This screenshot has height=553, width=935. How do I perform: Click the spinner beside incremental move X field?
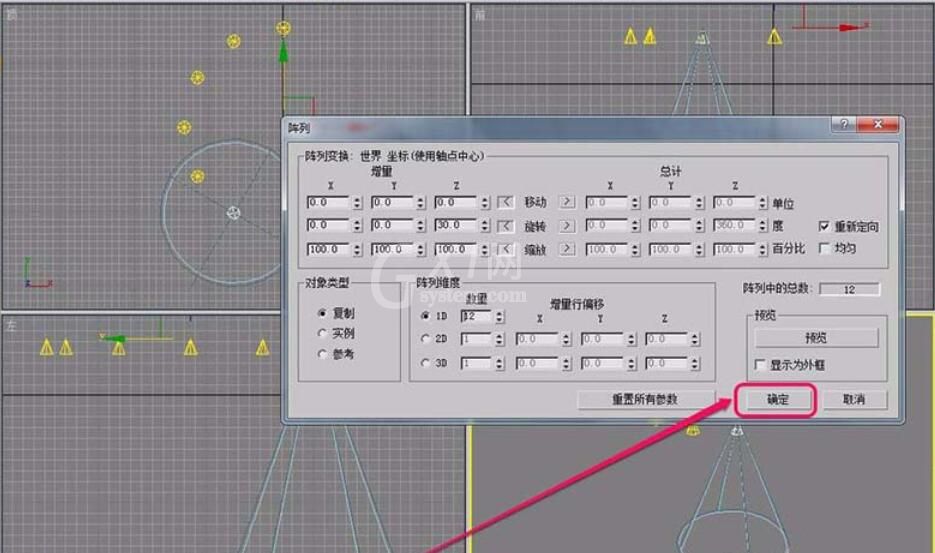pyautogui.click(x=357, y=202)
